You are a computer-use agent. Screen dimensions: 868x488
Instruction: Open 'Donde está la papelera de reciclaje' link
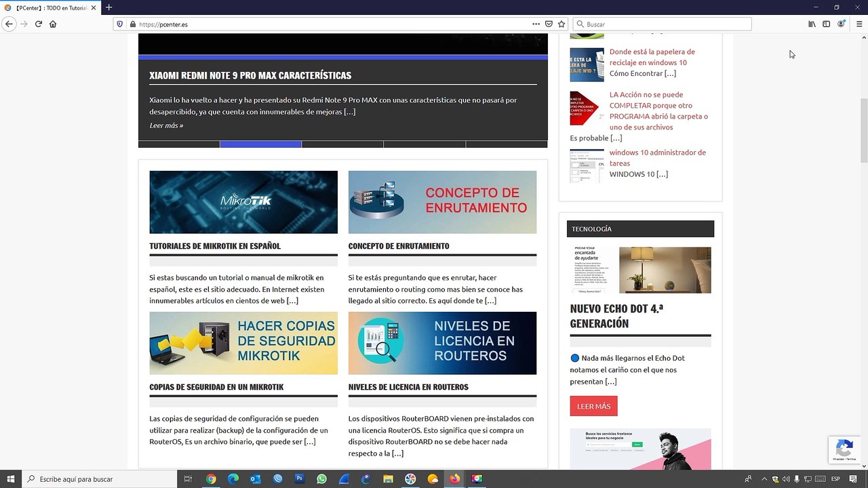(x=652, y=57)
